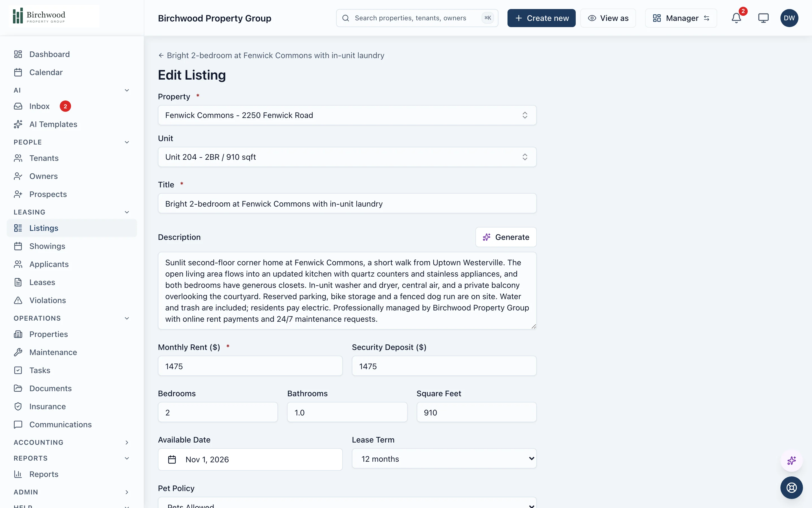Open Maintenance in sidebar
Viewport: 812px width, 508px height.
click(72, 352)
